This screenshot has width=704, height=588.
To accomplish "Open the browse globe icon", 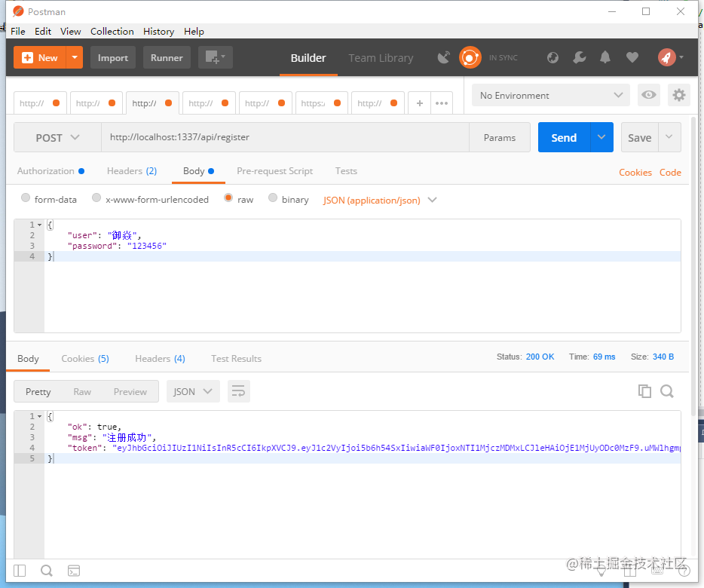I will 552,57.
